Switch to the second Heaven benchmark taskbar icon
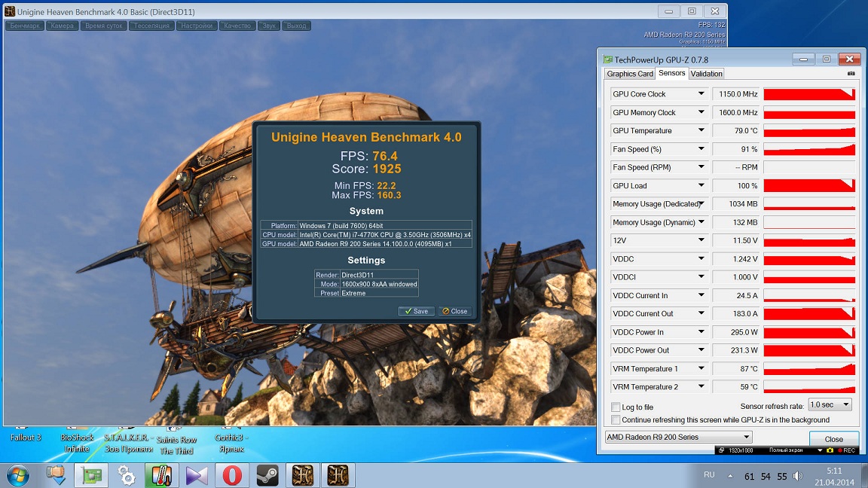 tap(338, 475)
